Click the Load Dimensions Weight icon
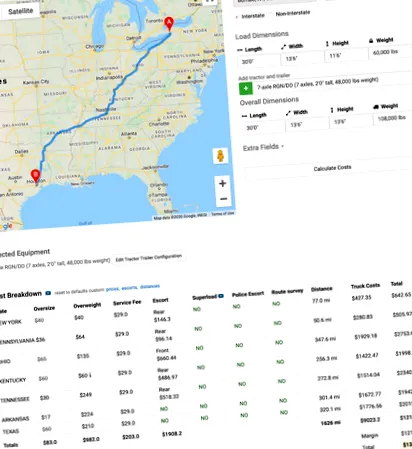Viewport: 412px width, 449px height. [371, 41]
